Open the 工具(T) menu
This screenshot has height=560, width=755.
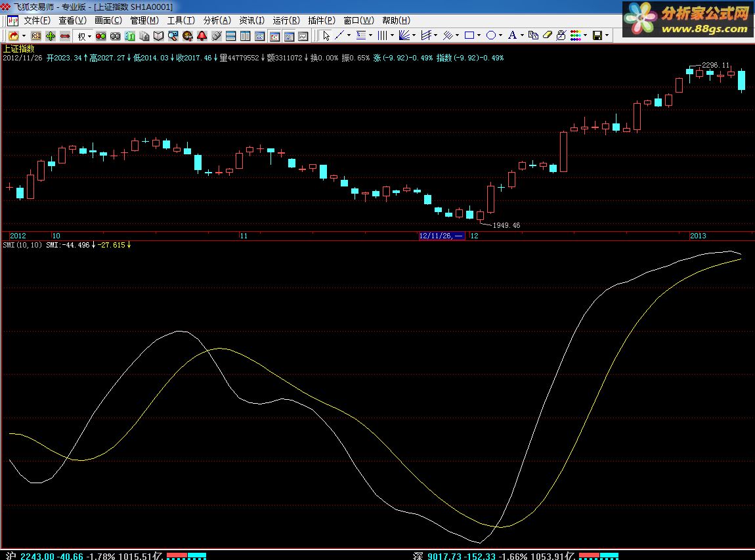coord(181,20)
